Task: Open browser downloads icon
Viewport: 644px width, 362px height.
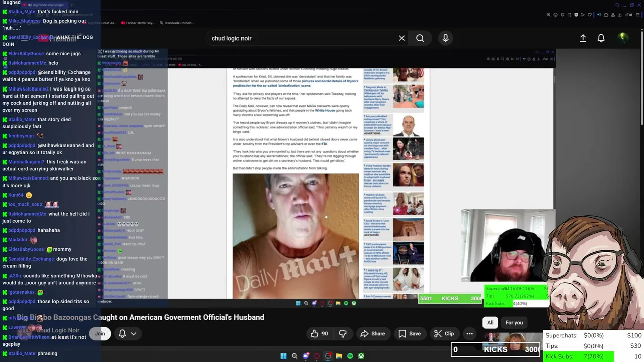Action: click(620, 15)
